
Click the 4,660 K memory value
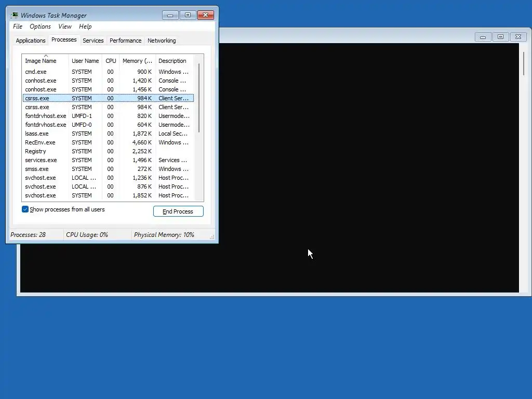point(142,142)
